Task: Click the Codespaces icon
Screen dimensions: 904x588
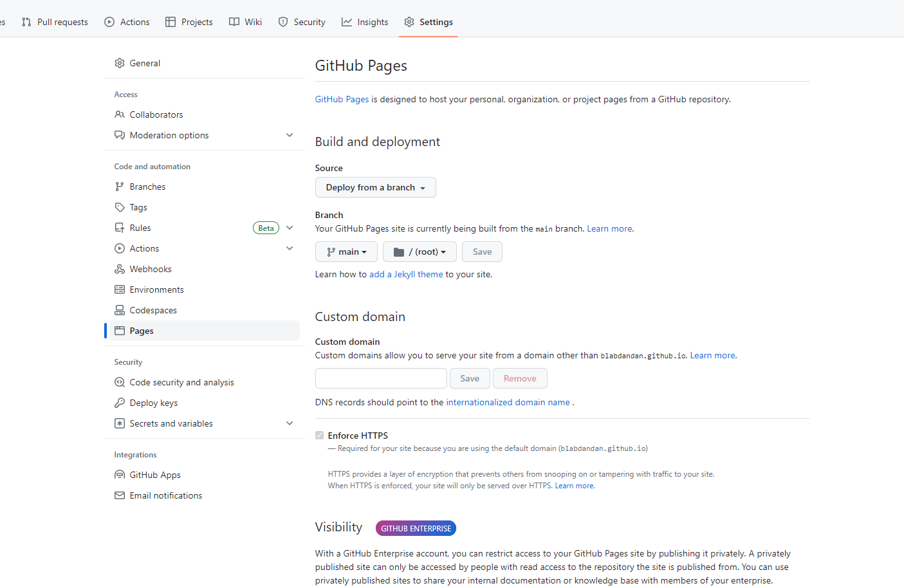Action: 120,310
